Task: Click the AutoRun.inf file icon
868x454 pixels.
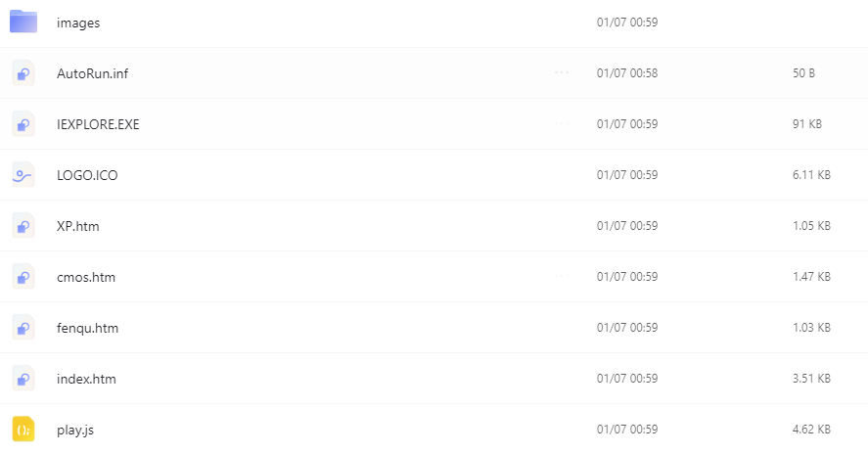Action: click(23, 73)
